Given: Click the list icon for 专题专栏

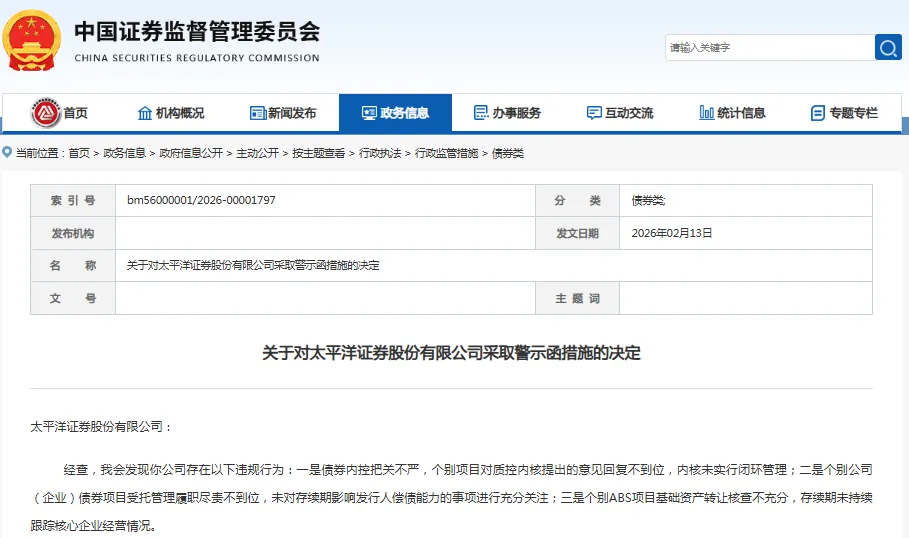Looking at the screenshot, I should (x=817, y=113).
